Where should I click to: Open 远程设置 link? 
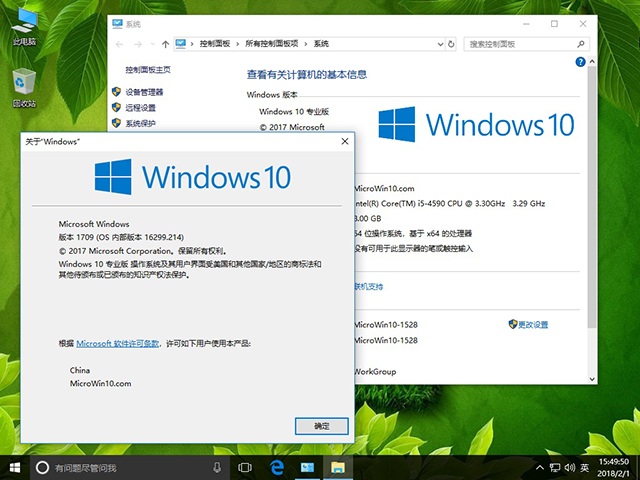[140, 108]
